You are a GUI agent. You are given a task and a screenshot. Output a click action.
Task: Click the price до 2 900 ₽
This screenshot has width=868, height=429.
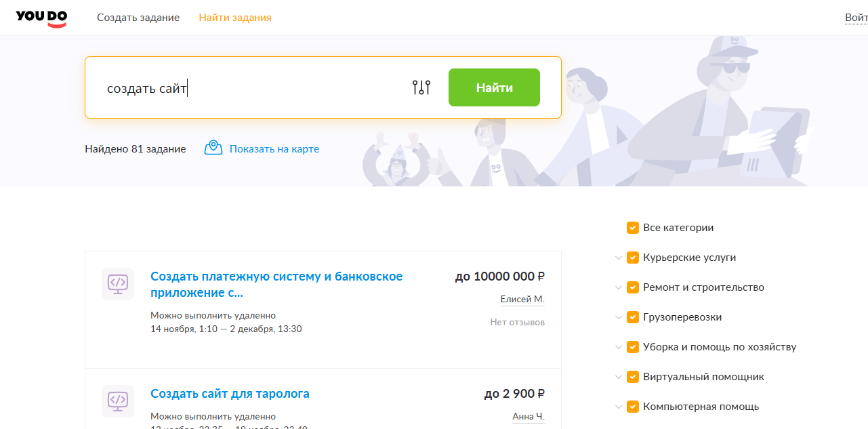tap(514, 394)
